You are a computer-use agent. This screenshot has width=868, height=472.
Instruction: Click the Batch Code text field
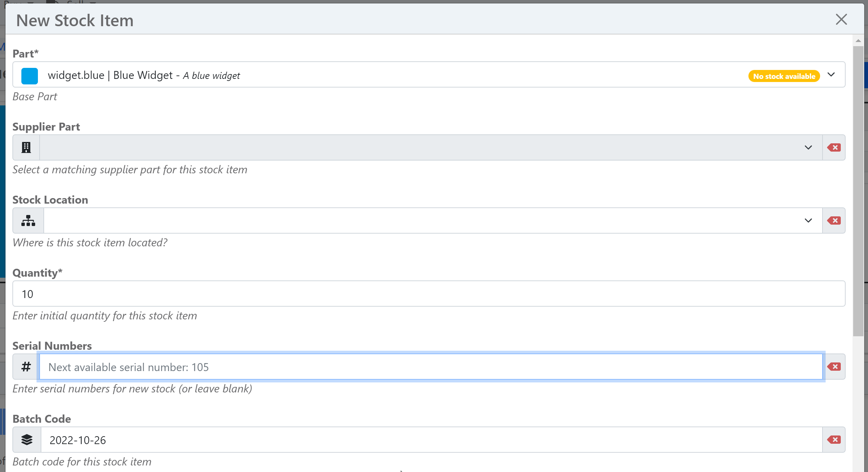coord(431,440)
